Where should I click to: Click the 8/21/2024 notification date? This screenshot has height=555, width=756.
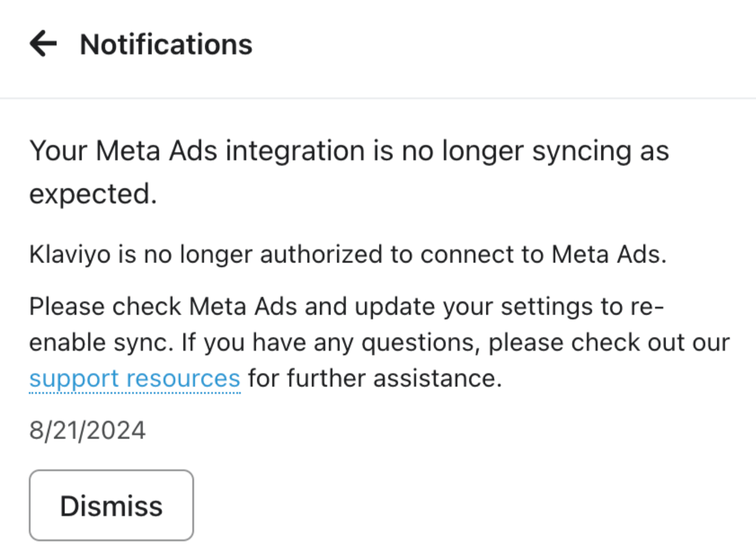coord(87,430)
